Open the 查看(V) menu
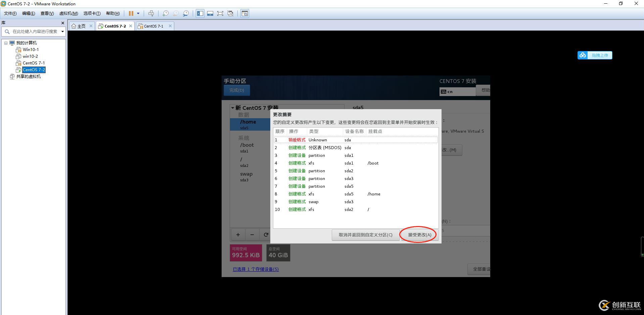The height and width of the screenshot is (315, 644). [47, 13]
